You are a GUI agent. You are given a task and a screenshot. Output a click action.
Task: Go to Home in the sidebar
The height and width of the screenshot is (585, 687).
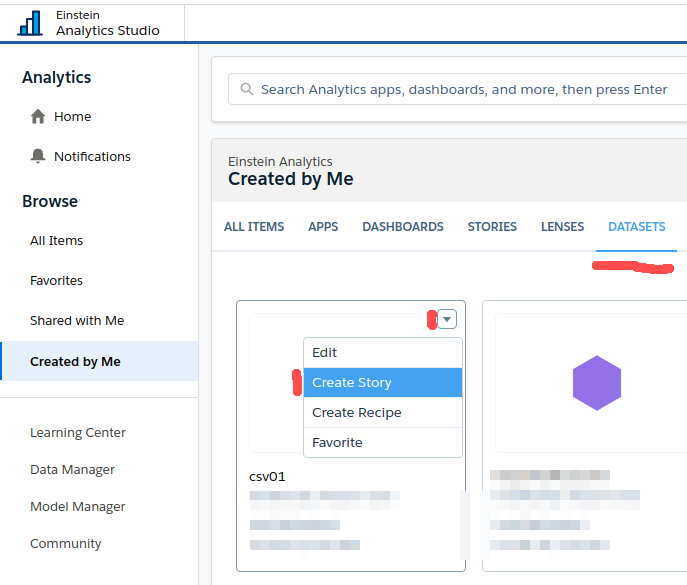[x=72, y=117]
